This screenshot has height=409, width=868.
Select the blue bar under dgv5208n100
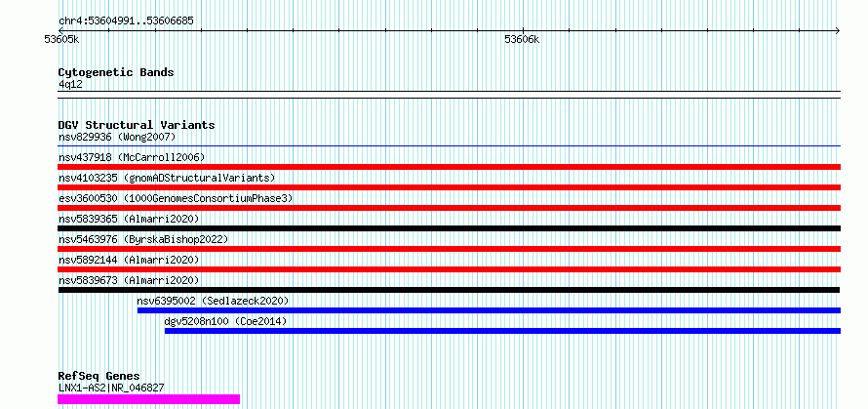[x=502, y=331]
